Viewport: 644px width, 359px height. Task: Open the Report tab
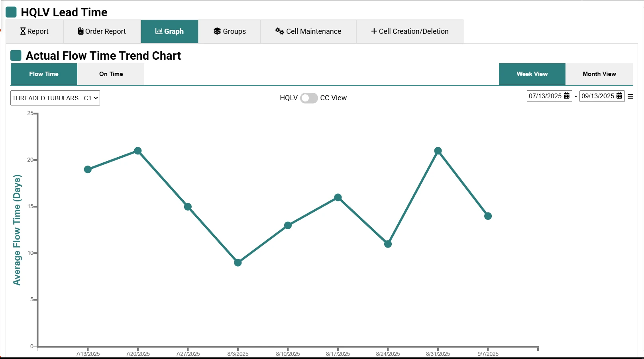[34, 31]
